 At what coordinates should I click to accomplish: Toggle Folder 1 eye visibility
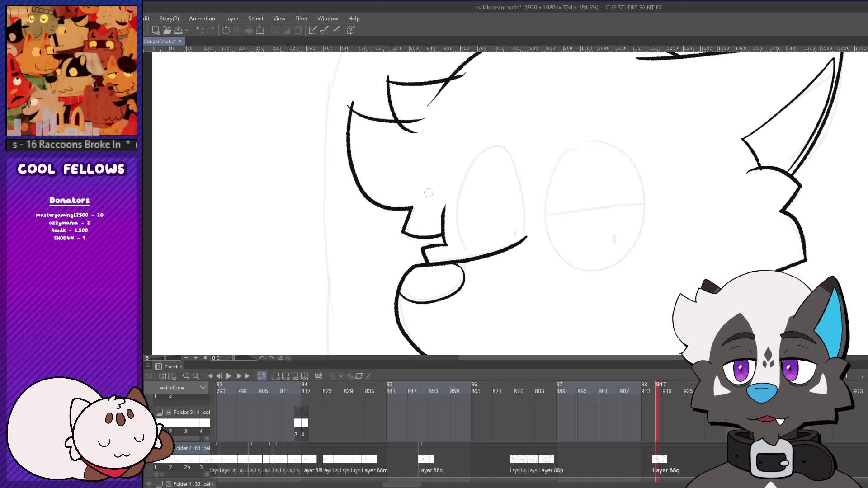click(148, 484)
